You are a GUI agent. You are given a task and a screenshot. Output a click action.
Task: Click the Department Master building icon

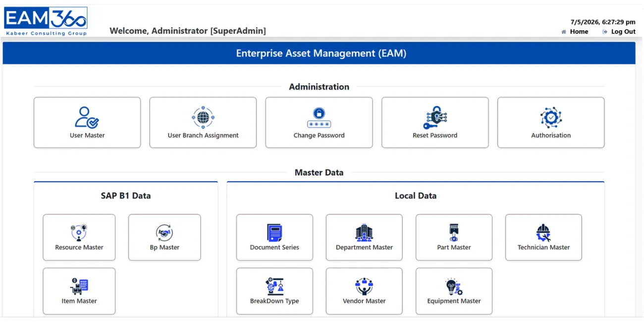(x=364, y=233)
